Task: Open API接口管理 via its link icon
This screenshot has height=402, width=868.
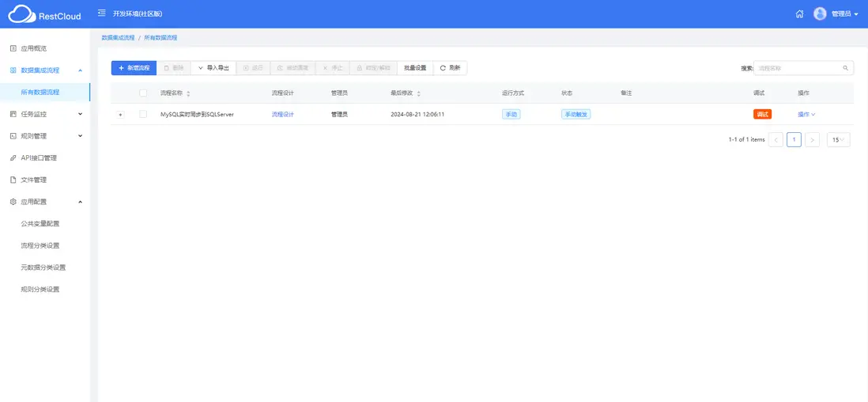Action: (x=13, y=158)
